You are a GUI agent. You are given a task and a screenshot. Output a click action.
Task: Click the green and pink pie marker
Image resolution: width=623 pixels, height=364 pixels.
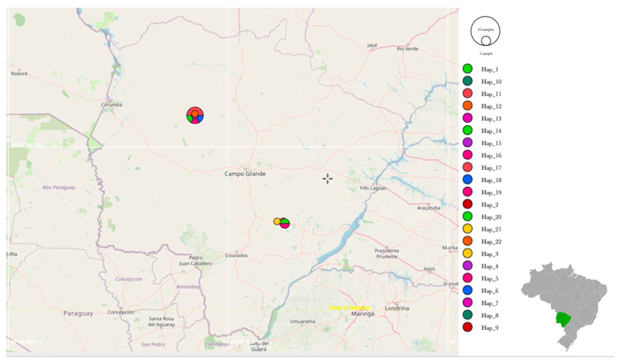[x=285, y=223]
